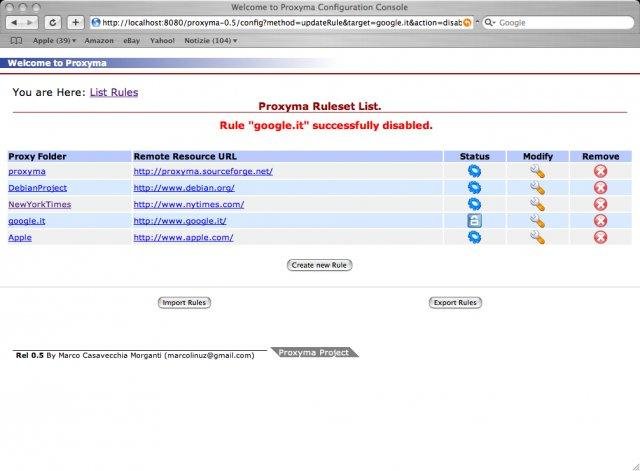Click the List Rules breadcrumb link
Screen dimensions: 640x471
[114, 92]
